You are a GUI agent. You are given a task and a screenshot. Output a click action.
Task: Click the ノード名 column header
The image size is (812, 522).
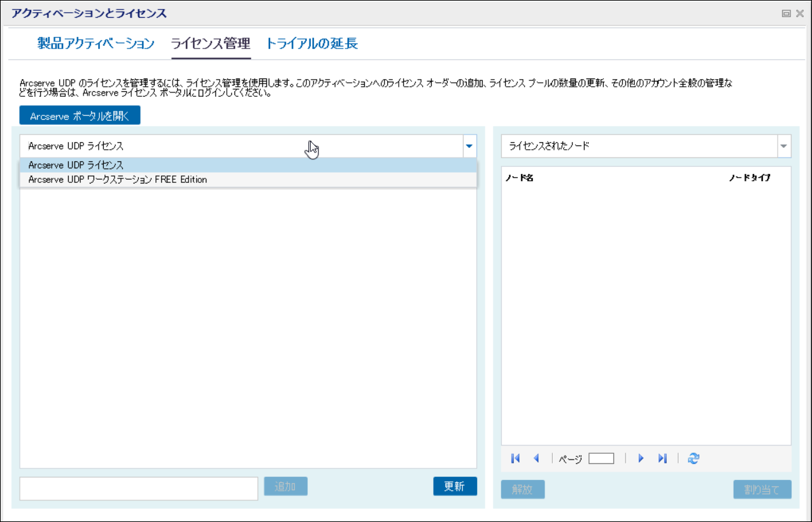tap(519, 178)
